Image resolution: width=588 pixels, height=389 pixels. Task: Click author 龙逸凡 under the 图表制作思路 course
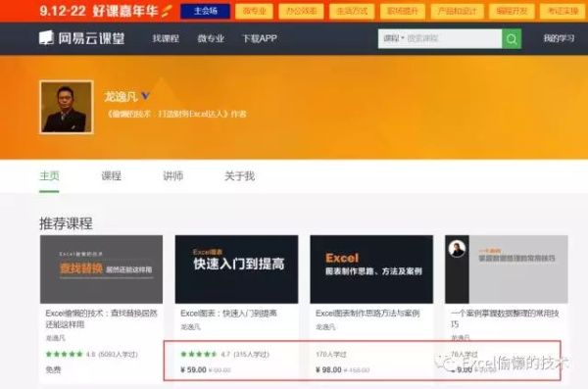[x=325, y=327]
